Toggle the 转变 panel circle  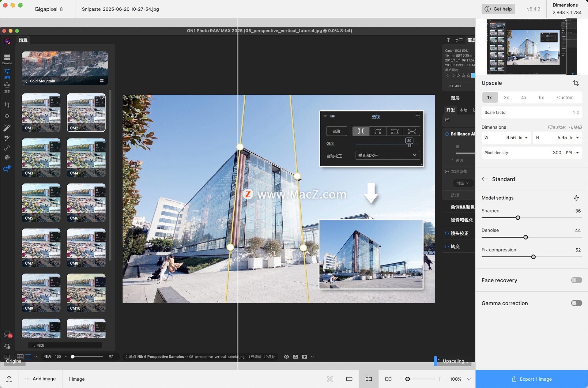447,247
